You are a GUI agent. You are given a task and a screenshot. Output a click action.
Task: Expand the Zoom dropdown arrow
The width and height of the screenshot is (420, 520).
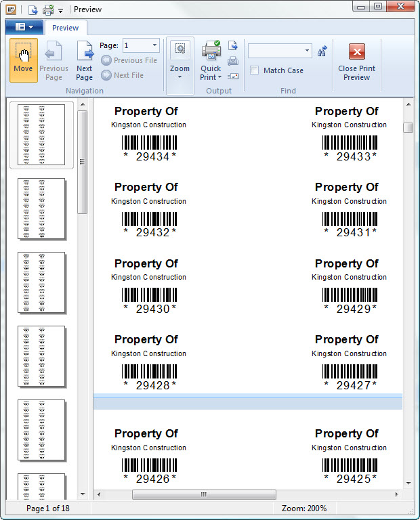tap(180, 77)
